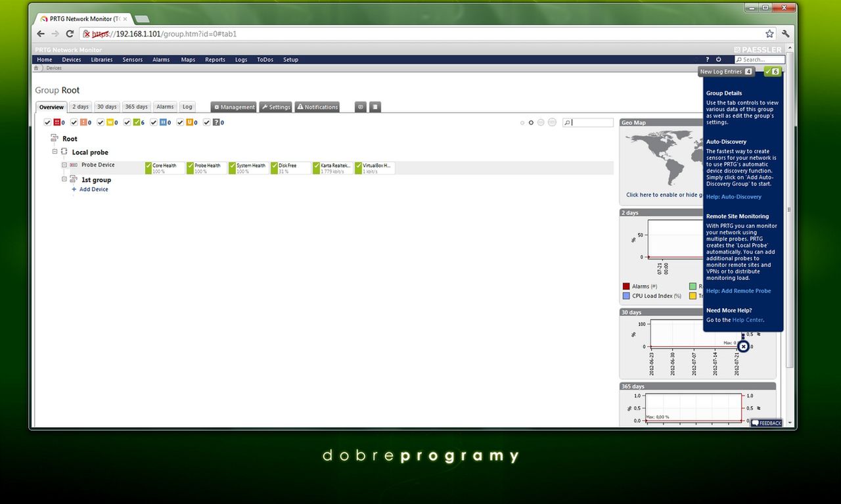Click the eye icon button near tabs
Image resolution: width=841 pixels, height=504 pixels.
click(x=360, y=107)
